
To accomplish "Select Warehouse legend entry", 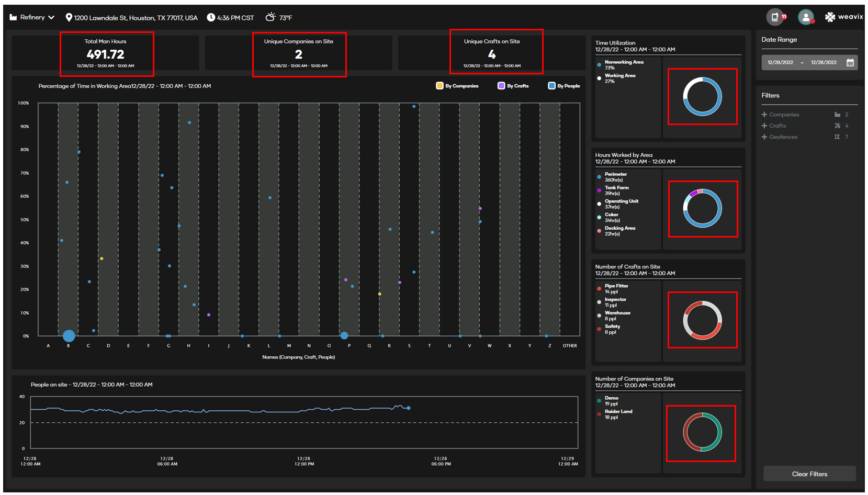I will 614,316.
